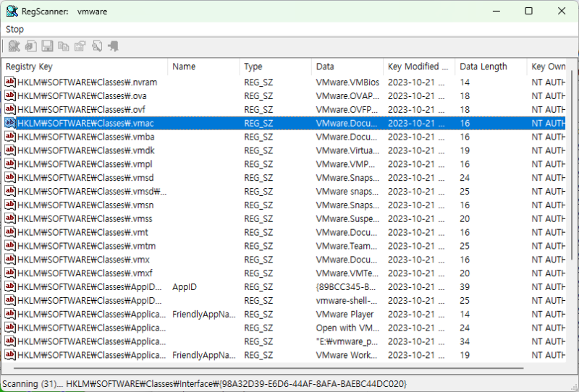Click the VMware snaps... data cell
579x392 pixels.
(x=347, y=191)
